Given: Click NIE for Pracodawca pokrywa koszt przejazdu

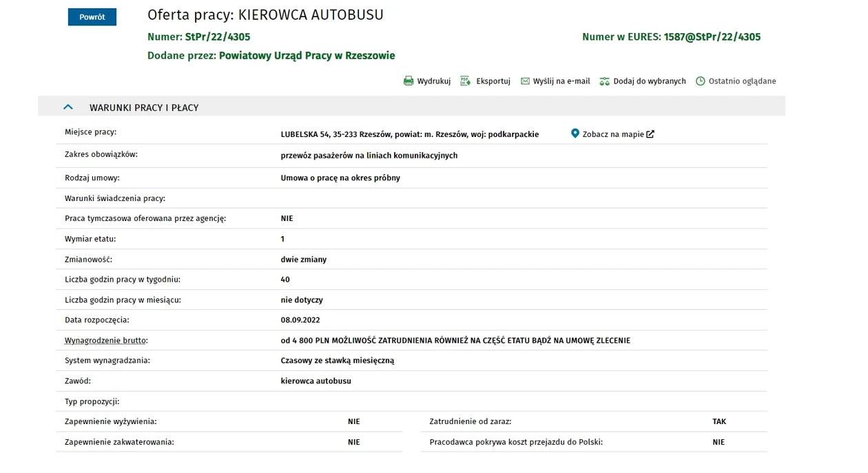Looking at the screenshot, I should click(719, 442).
